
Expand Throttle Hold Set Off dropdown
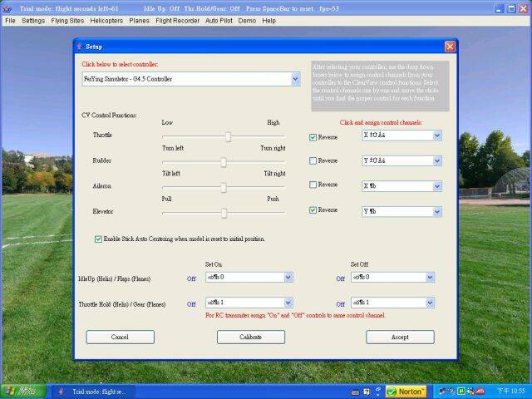click(x=430, y=303)
